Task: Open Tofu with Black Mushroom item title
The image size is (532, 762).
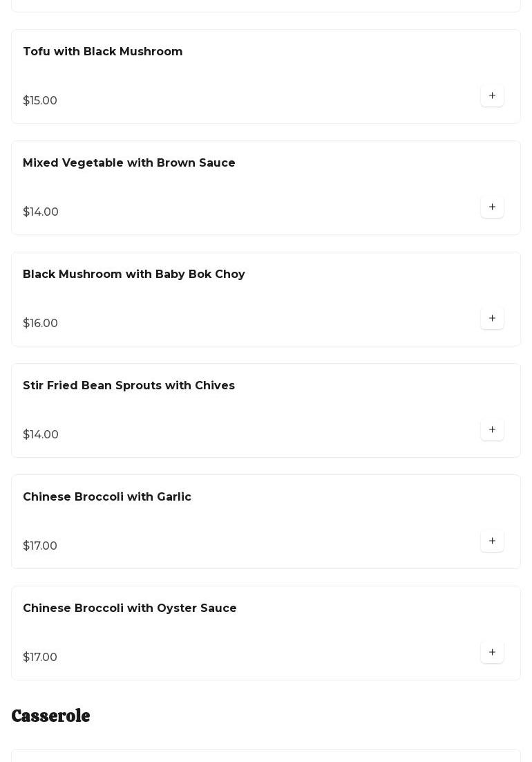Action: tap(103, 52)
